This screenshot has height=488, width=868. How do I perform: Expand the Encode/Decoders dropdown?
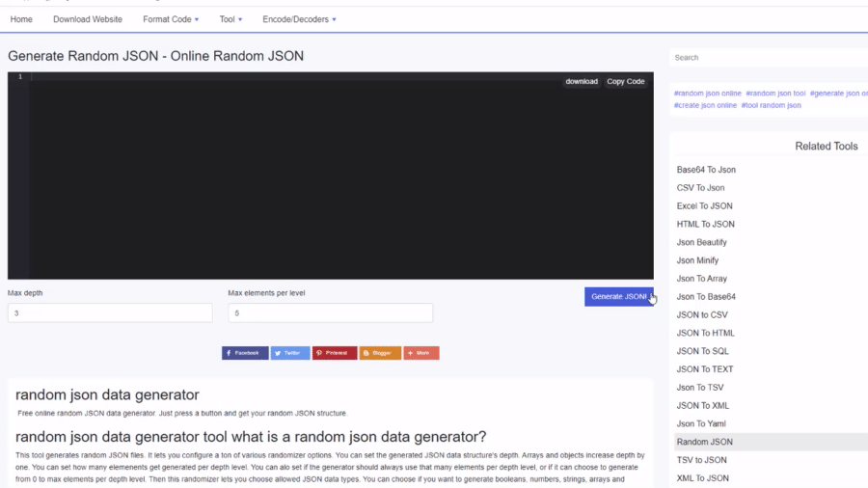pos(299,19)
